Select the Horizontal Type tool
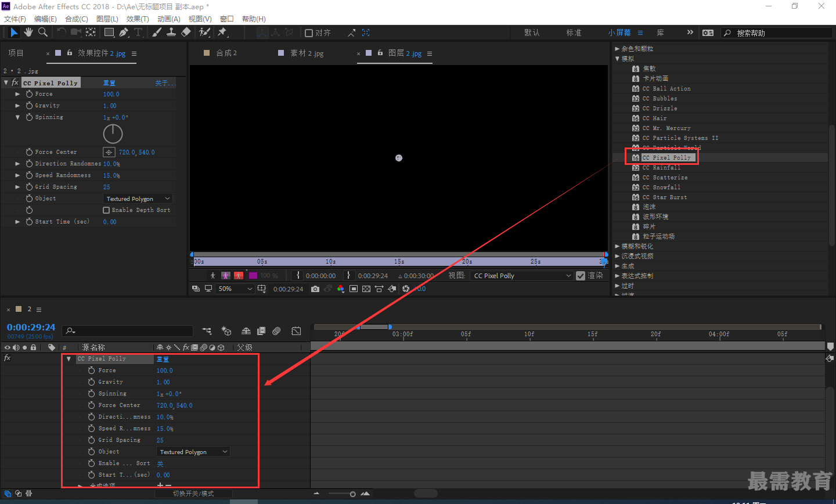836x504 pixels. (x=138, y=33)
